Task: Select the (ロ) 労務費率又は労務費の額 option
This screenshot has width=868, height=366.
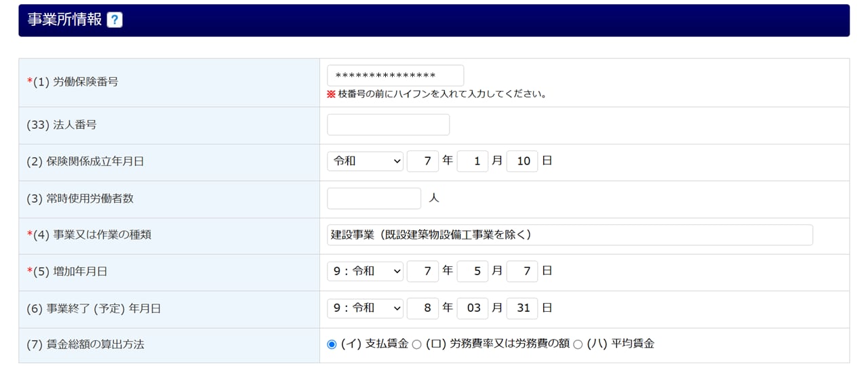Action: click(x=416, y=344)
